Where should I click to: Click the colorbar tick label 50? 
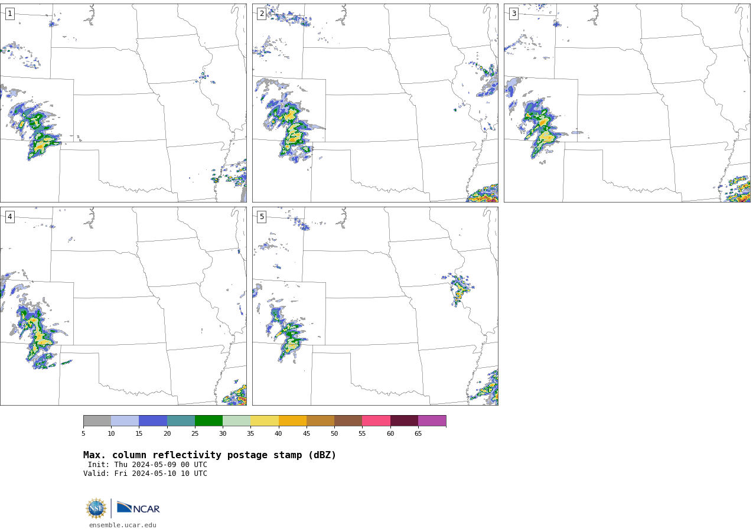(334, 434)
